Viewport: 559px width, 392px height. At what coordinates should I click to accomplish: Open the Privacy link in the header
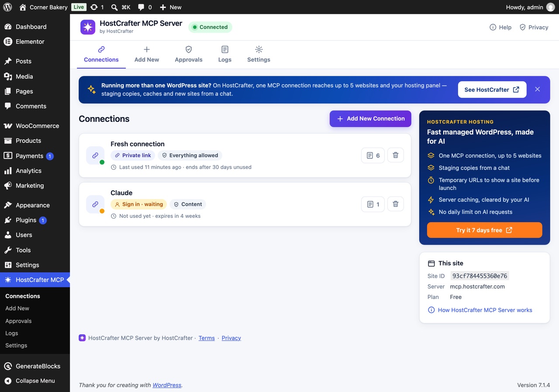534,27
